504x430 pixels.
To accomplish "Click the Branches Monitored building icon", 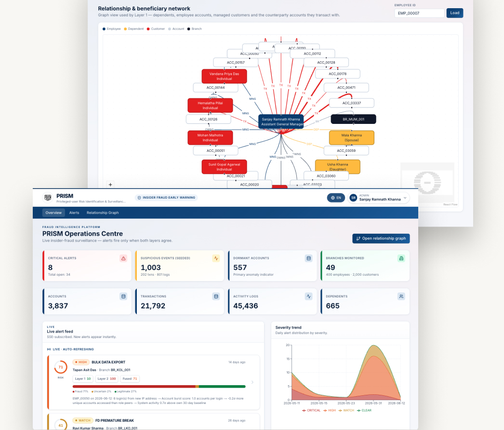I will [x=401, y=258].
